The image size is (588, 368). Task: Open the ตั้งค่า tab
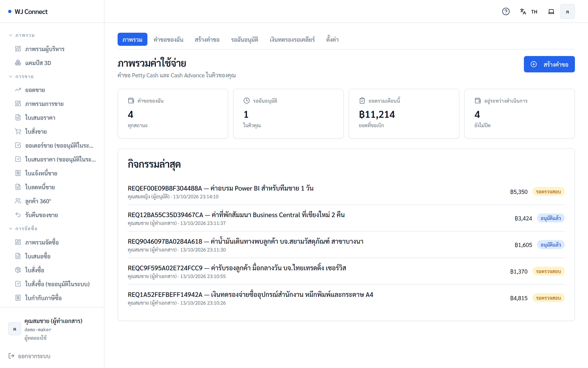click(x=332, y=39)
